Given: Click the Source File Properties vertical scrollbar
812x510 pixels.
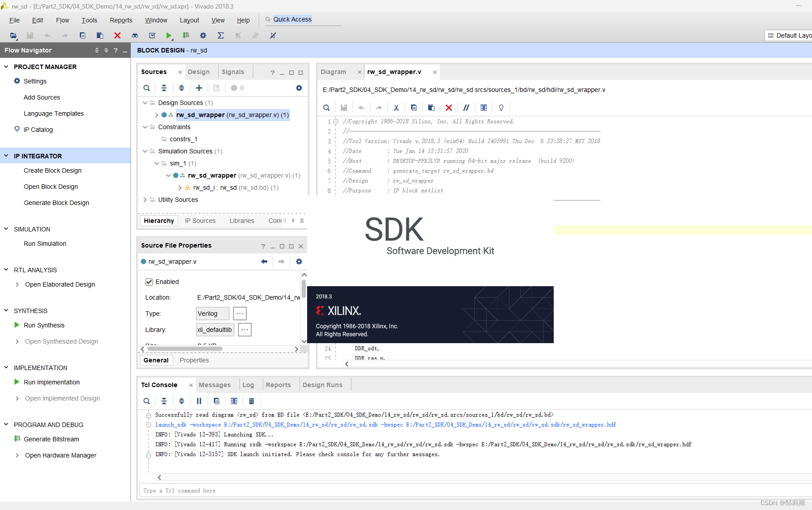Looking at the screenshot, I should point(304,289).
